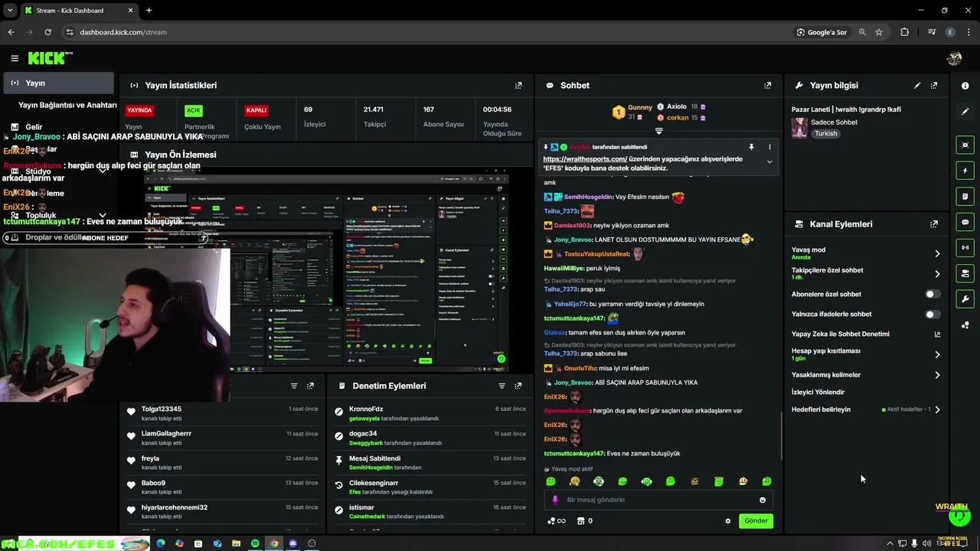Expand the chat leaderboard arrow
This screenshot has width=980, height=551.
(658, 131)
